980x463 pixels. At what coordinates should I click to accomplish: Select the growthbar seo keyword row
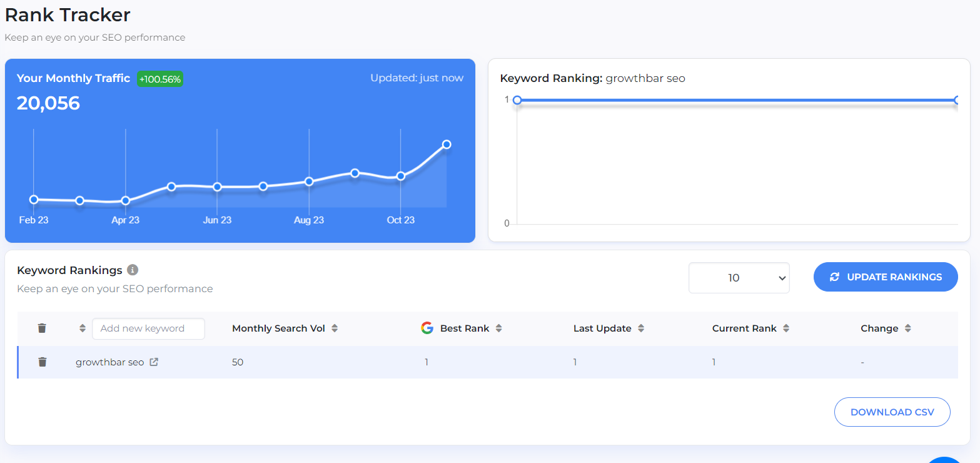pyautogui.click(x=438, y=362)
